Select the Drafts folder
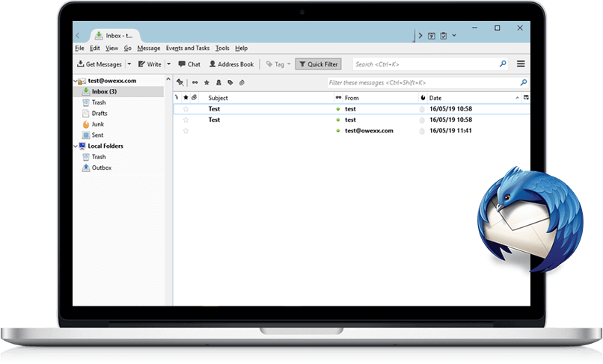 pyautogui.click(x=100, y=114)
